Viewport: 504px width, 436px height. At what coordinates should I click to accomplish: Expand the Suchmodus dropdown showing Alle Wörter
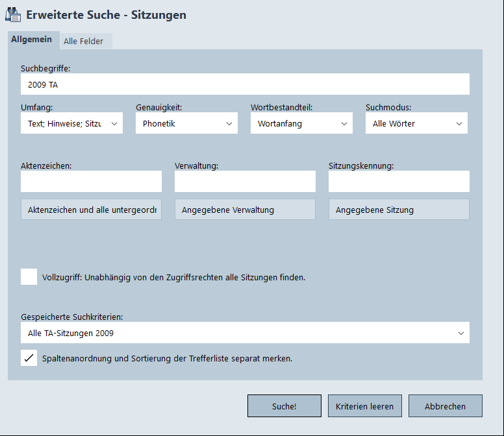pos(416,123)
